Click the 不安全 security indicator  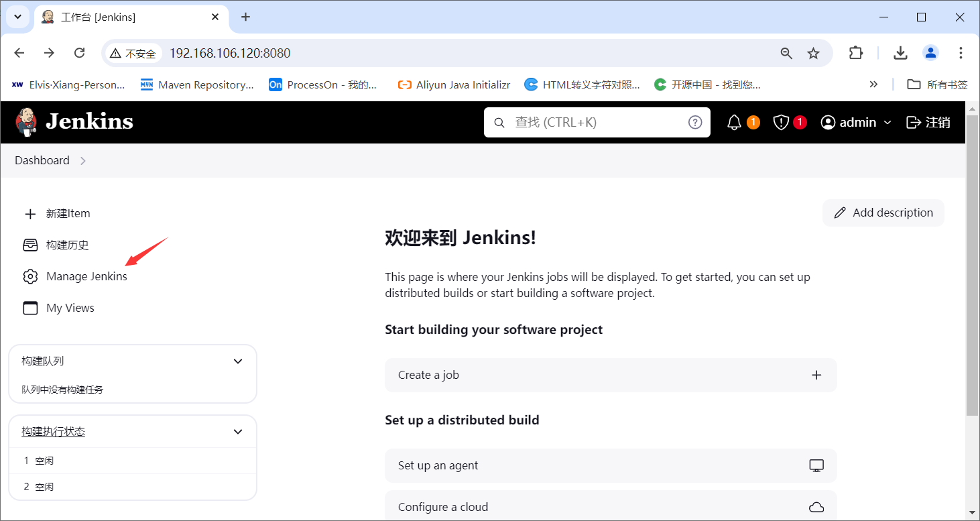coord(133,53)
